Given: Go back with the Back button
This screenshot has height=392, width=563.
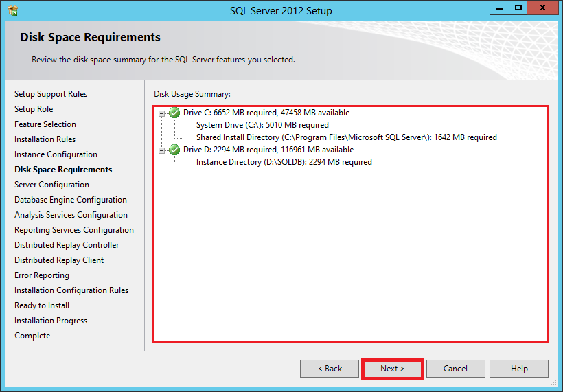Looking at the screenshot, I should 330,369.
